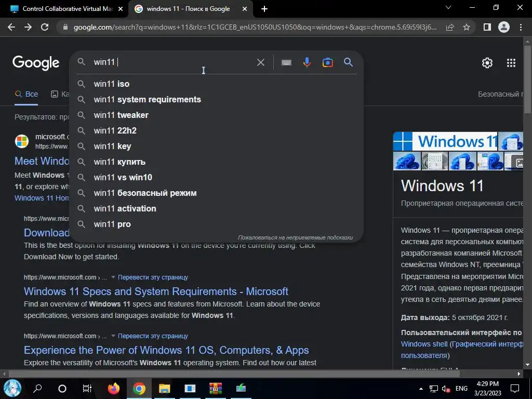Expand options arrow next to Specs result URL
The width and height of the screenshot is (532, 399).
click(x=113, y=277)
